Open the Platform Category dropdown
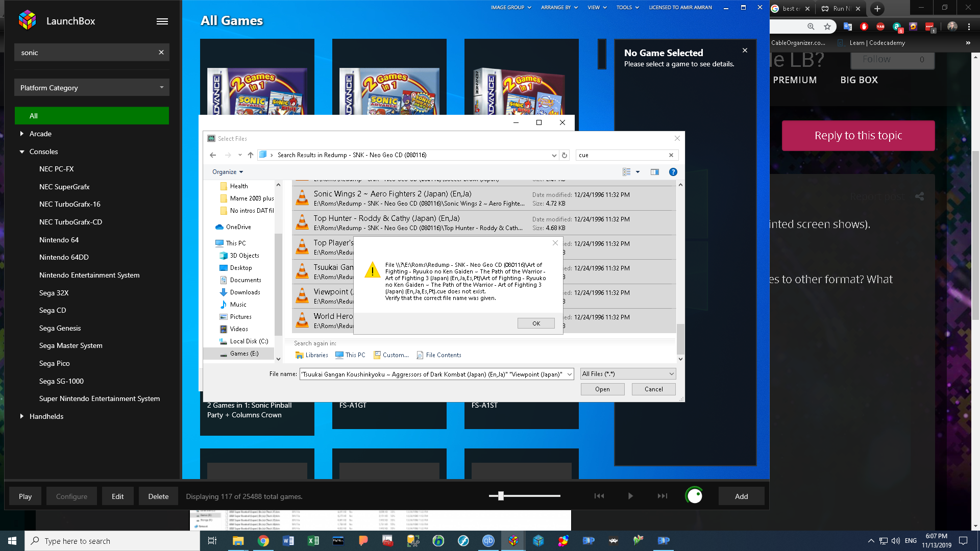This screenshot has height=551, width=980. (x=92, y=88)
